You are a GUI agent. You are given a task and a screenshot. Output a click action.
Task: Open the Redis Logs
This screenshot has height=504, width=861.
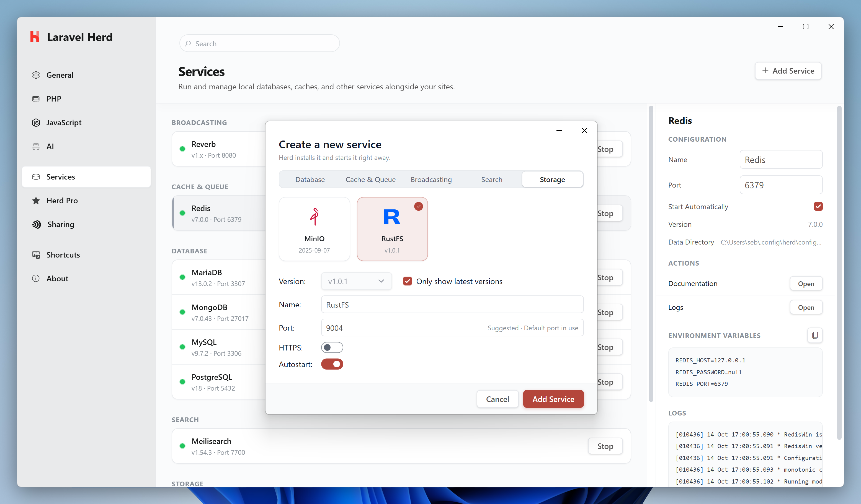[806, 307]
